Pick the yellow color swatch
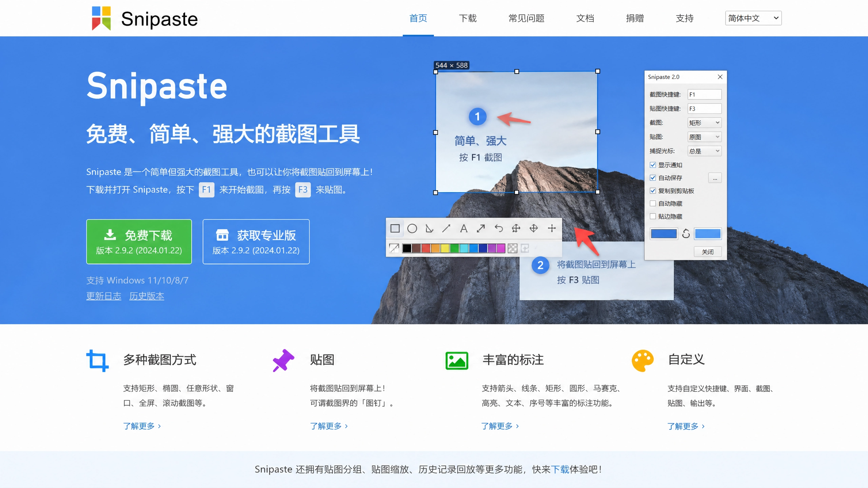The width and height of the screenshot is (868, 488). pos(445,248)
